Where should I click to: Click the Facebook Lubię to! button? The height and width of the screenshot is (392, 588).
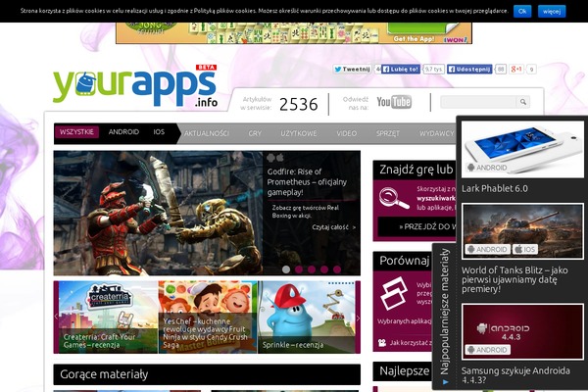coord(400,69)
